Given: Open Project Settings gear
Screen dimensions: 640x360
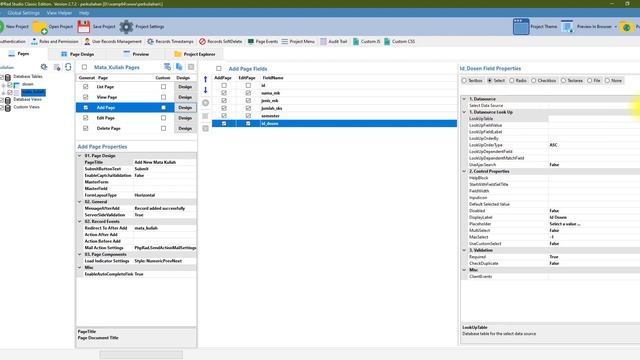Looking at the screenshot, I should 126,27.
